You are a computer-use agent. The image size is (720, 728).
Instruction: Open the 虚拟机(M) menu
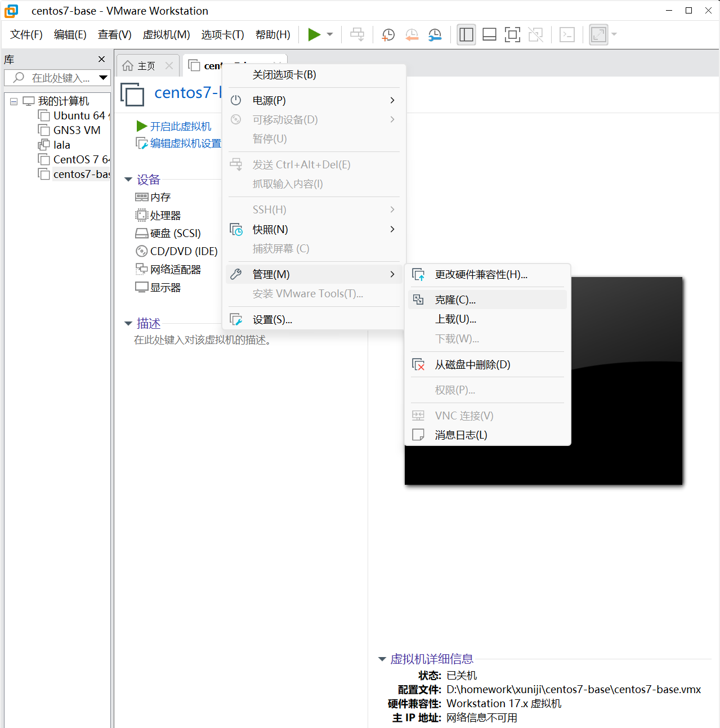[167, 35]
